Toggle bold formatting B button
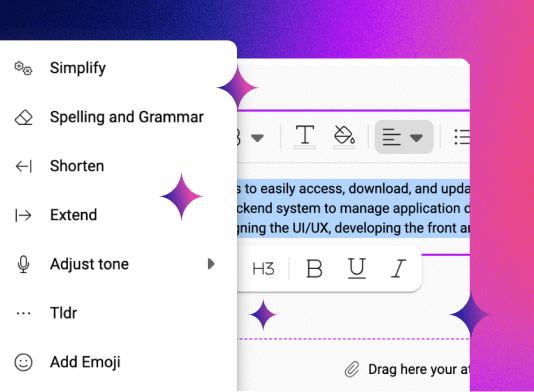534x392 pixels. (314, 269)
